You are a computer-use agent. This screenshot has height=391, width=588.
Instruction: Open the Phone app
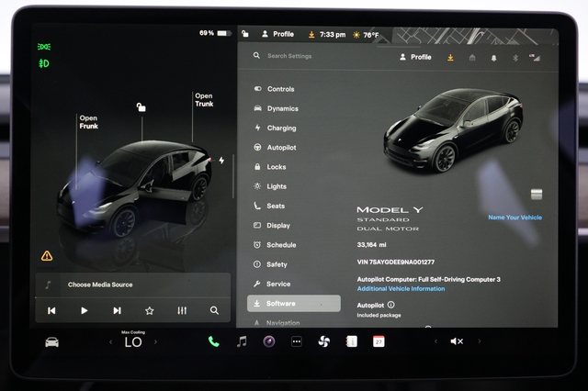(213, 341)
